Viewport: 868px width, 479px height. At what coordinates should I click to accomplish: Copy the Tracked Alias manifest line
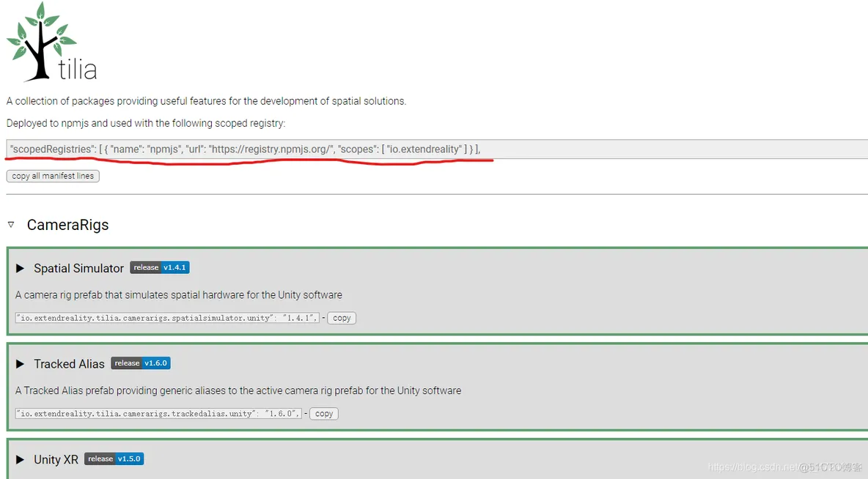point(324,414)
